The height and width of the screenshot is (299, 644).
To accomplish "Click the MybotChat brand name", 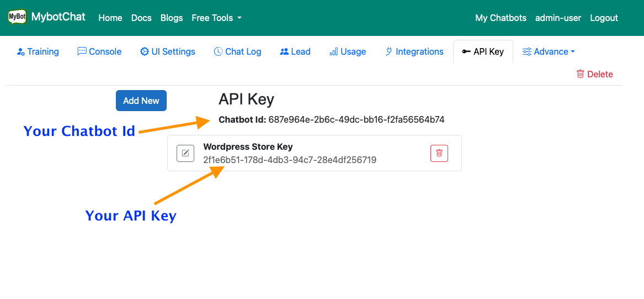I will tap(58, 17).
